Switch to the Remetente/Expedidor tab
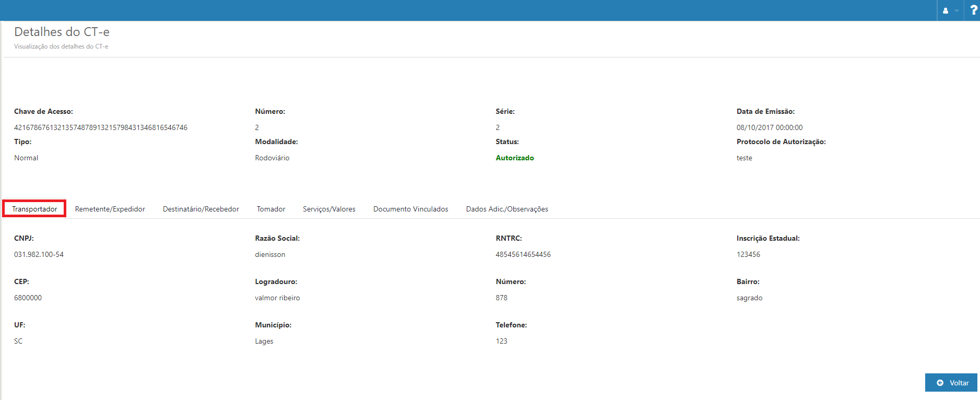The image size is (980, 400). click(110, 209)
